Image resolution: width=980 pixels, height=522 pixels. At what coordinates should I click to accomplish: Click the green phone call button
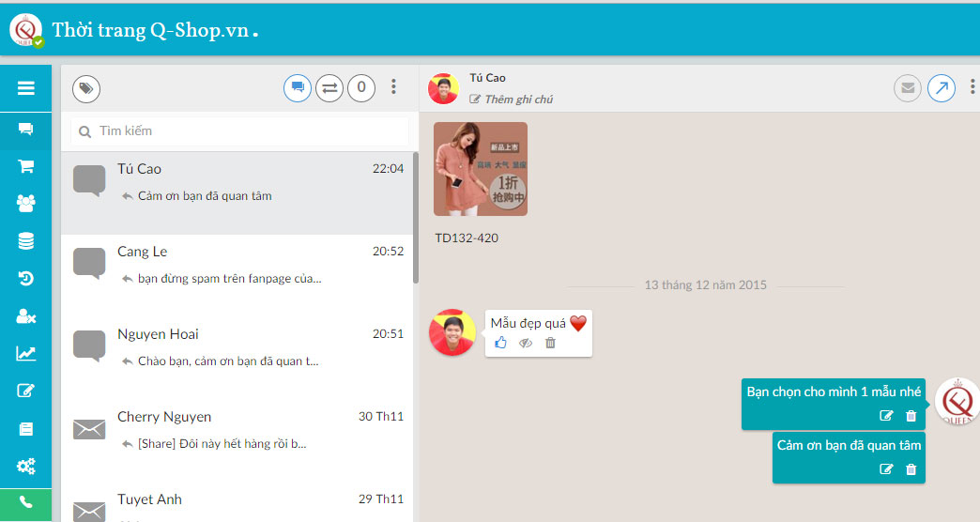click(25, 503)
